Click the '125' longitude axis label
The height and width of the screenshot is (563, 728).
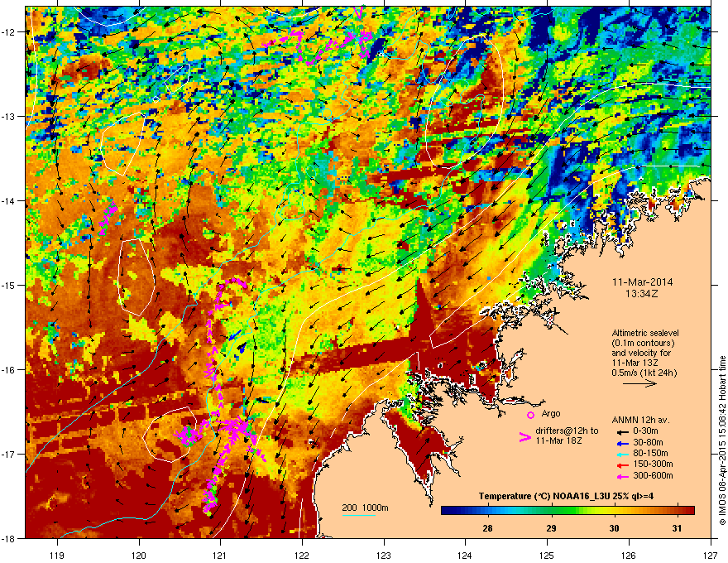547,555
